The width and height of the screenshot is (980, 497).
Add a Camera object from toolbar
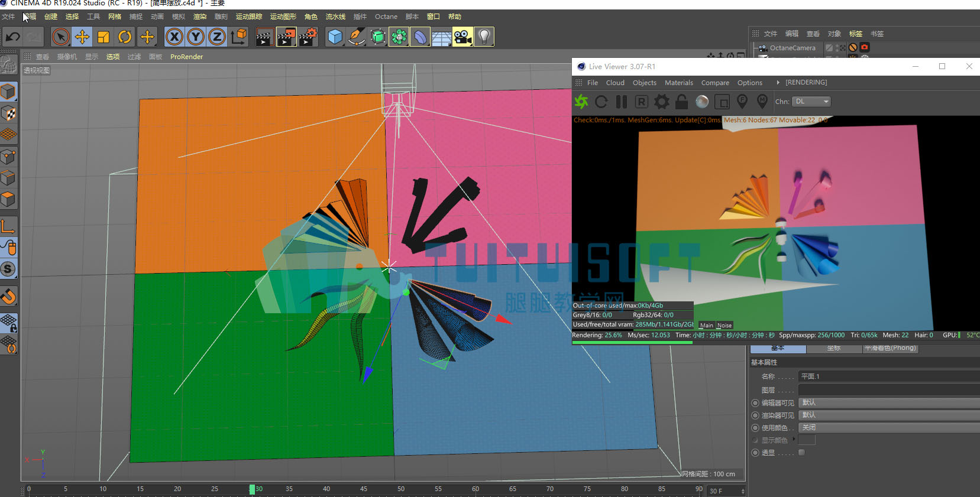463,37
